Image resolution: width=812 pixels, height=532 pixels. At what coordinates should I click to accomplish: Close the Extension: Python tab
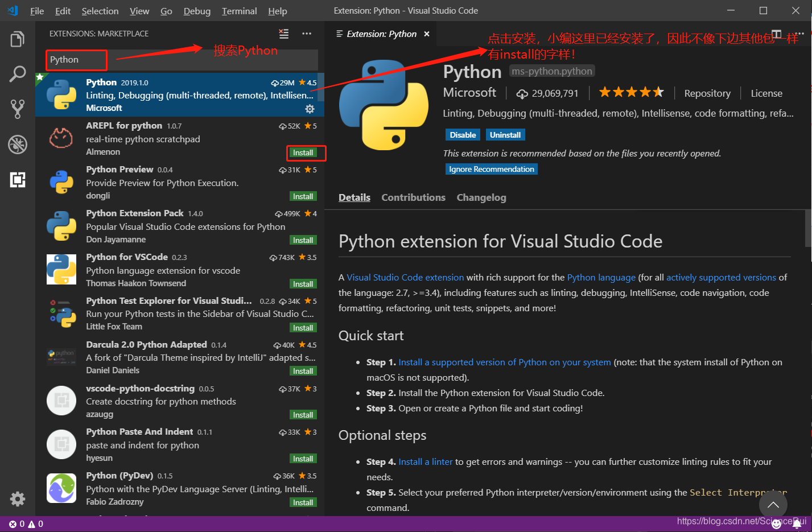click(427, 34)
